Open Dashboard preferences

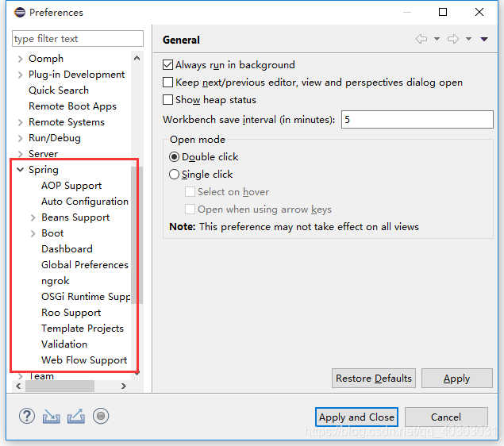point(67,249)
